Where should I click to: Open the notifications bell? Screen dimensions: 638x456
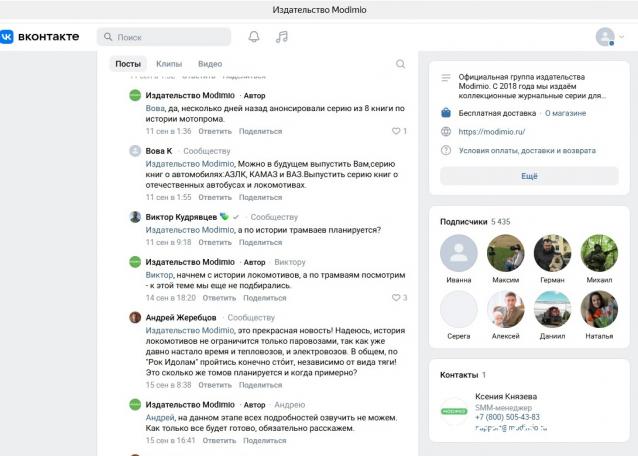(x=254, y=37)
